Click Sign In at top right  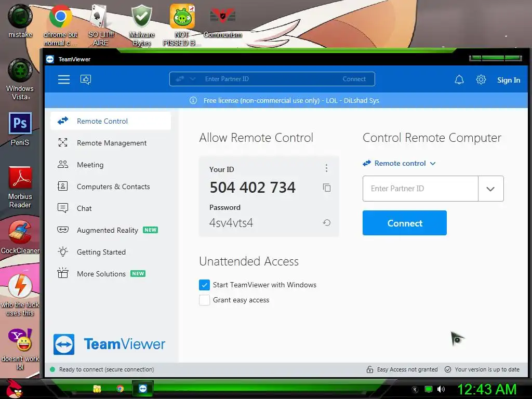tap(509, 80)
